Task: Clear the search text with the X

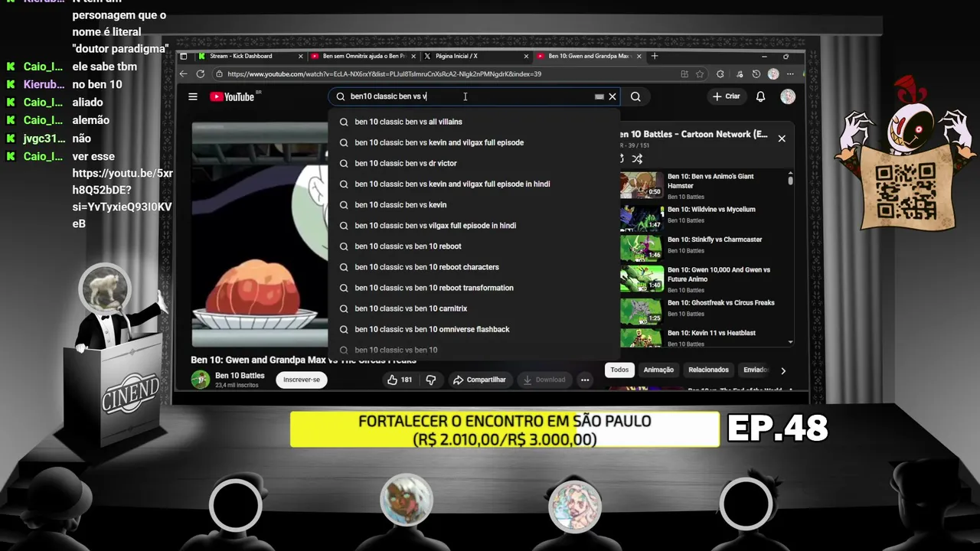Action: [x=612, y=96]
